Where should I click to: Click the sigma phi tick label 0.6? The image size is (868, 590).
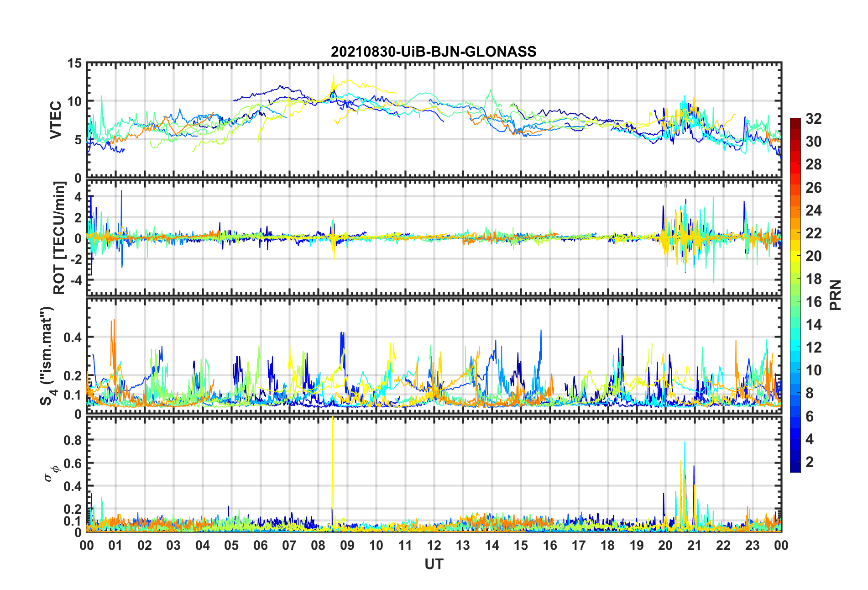click(73, 463)
